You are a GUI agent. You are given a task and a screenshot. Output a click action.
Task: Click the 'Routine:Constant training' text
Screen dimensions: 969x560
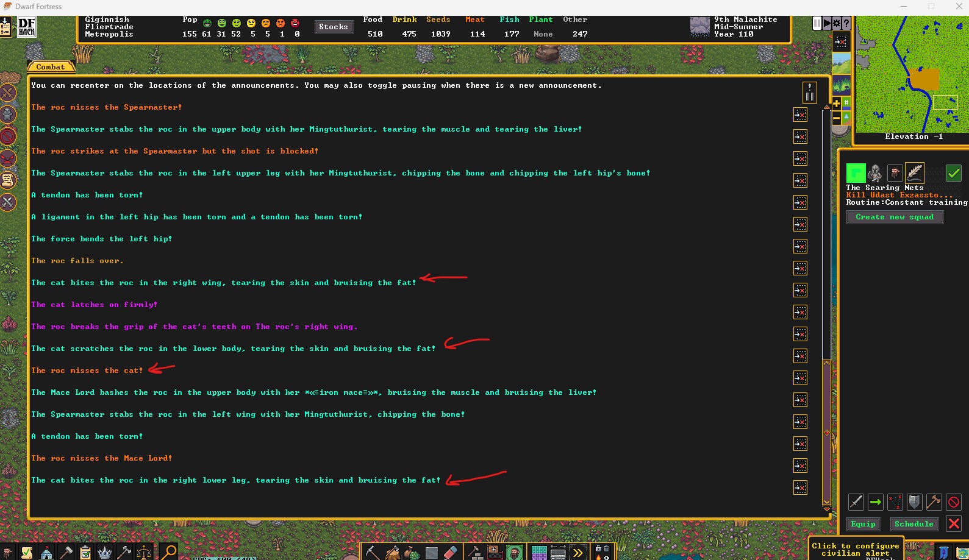click(907, 202)
